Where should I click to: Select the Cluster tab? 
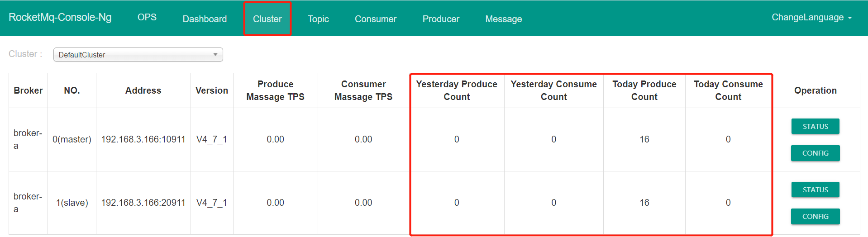click(267, 19)
